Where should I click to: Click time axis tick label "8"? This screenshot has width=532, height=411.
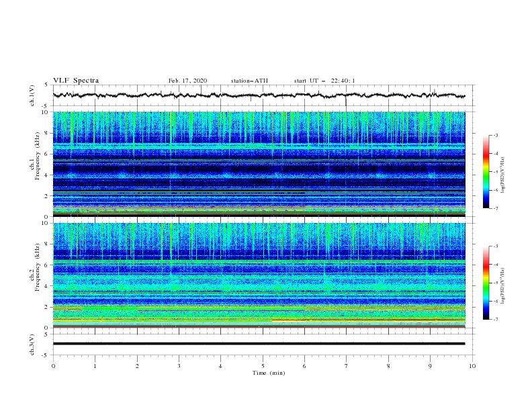click(388, 366)
